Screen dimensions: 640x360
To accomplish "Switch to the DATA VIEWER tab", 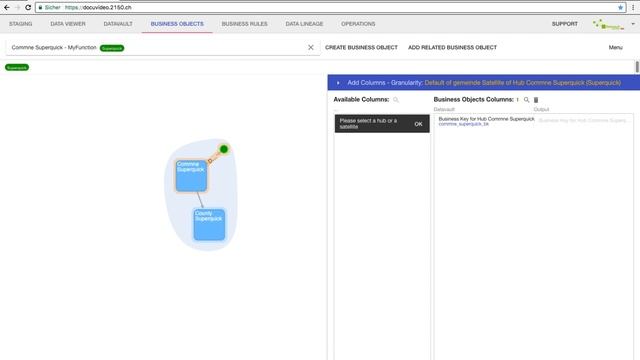I will (68, 24).
